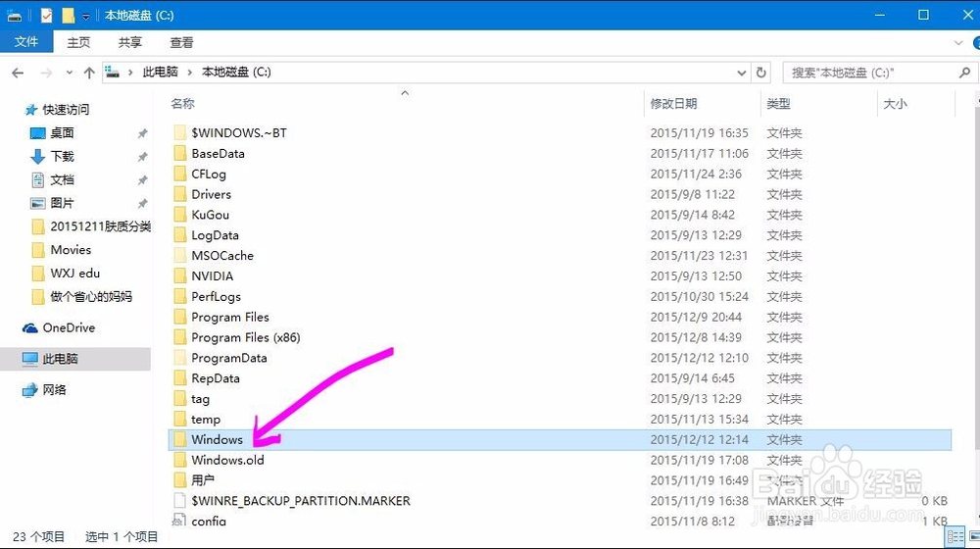Click the new folder icon in title bar
The width and height of the screenshot is (980, 549).
[69, 15]
